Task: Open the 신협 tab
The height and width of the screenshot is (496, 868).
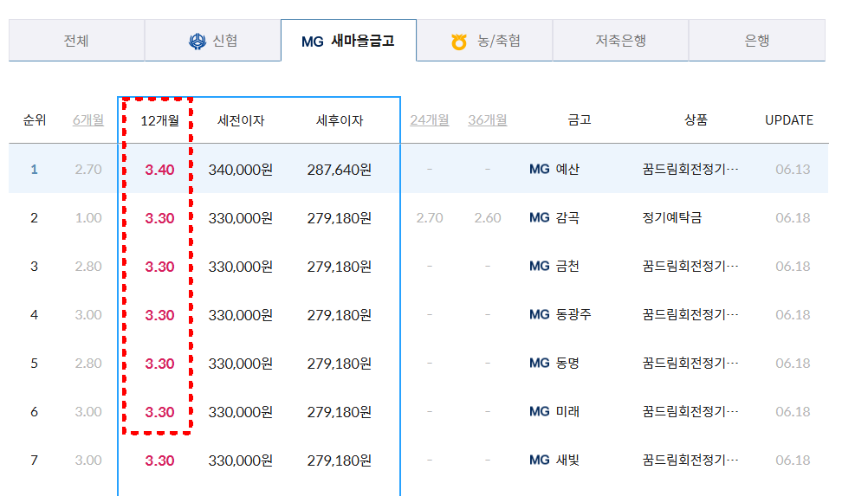Action: pos(212,41)
